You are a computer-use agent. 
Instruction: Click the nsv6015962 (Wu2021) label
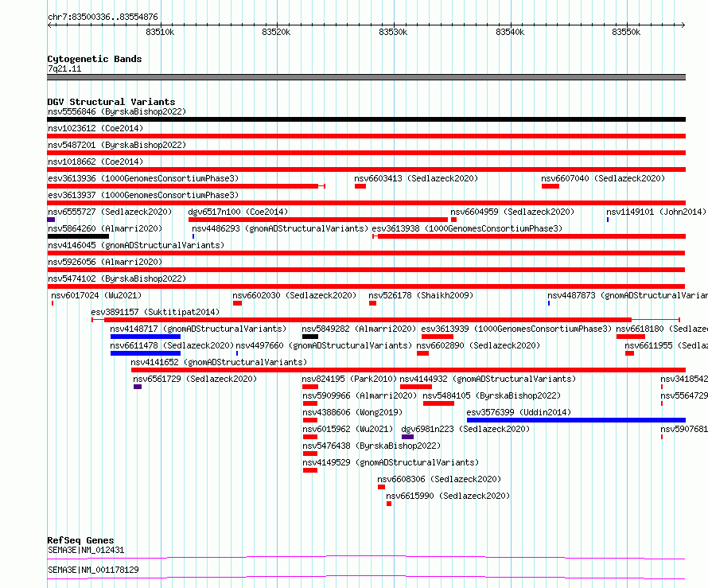pos(348,429)
